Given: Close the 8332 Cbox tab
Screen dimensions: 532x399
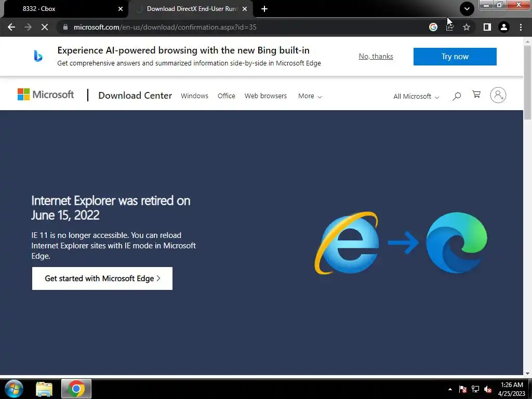Looking at the screenshot, I should point(121,9).
